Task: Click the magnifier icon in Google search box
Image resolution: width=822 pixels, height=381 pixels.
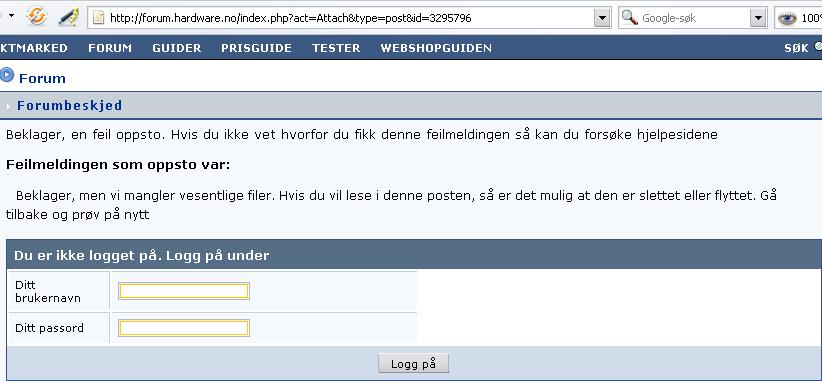Action: coord(630,18)
